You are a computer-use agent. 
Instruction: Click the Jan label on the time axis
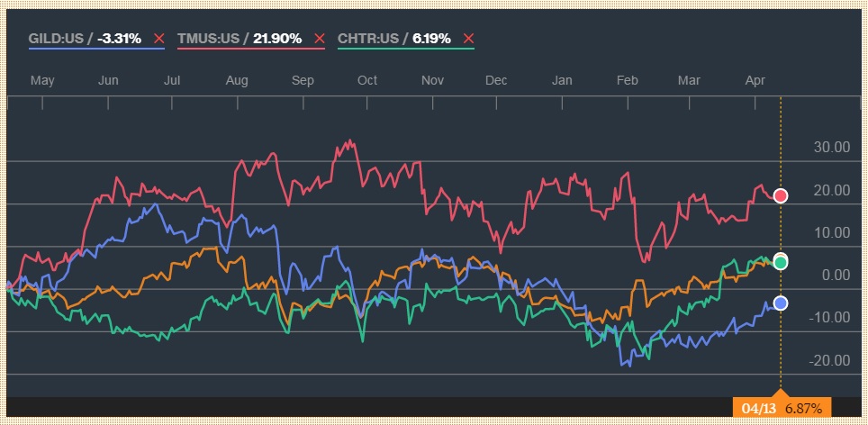coord(562,80)
